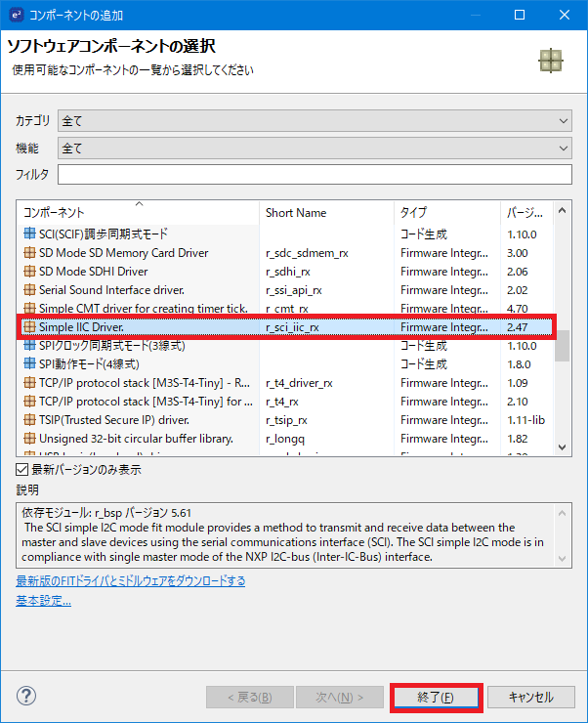Click キャンセル button
The width and height of the screenshot is (588, 723).
point(530,697)
